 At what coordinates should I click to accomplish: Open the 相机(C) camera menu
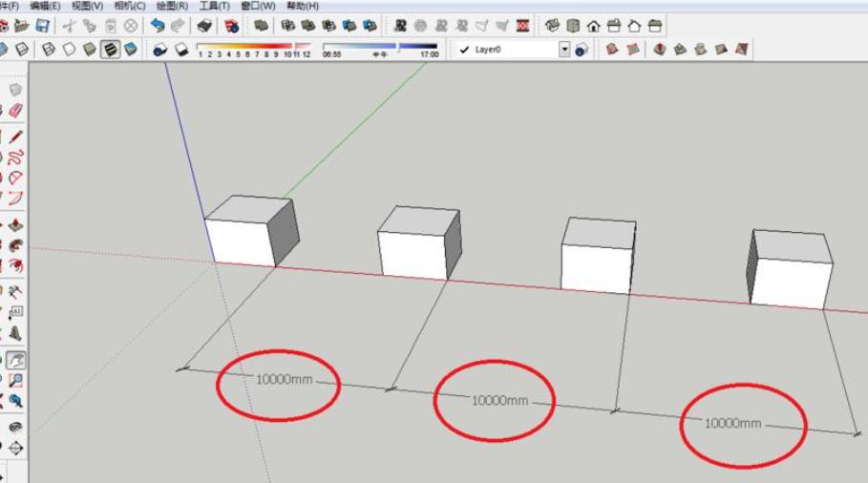coord(129,6)
